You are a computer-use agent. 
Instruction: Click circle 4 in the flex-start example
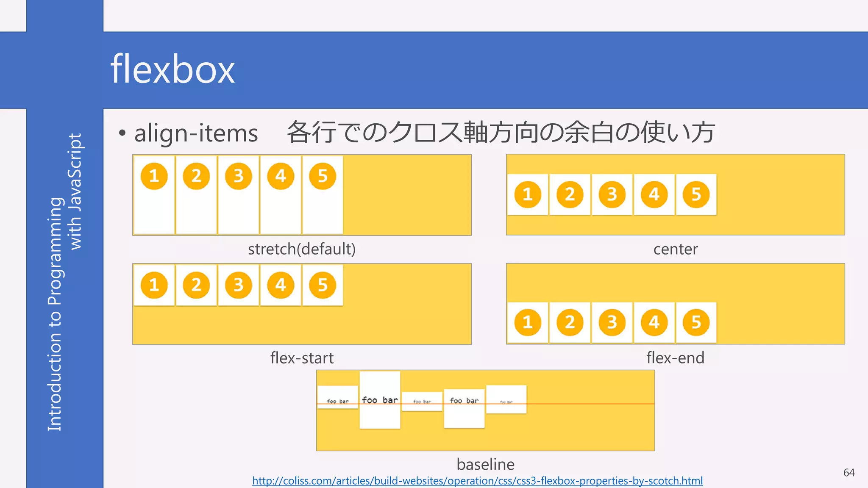tap(281, 285)
